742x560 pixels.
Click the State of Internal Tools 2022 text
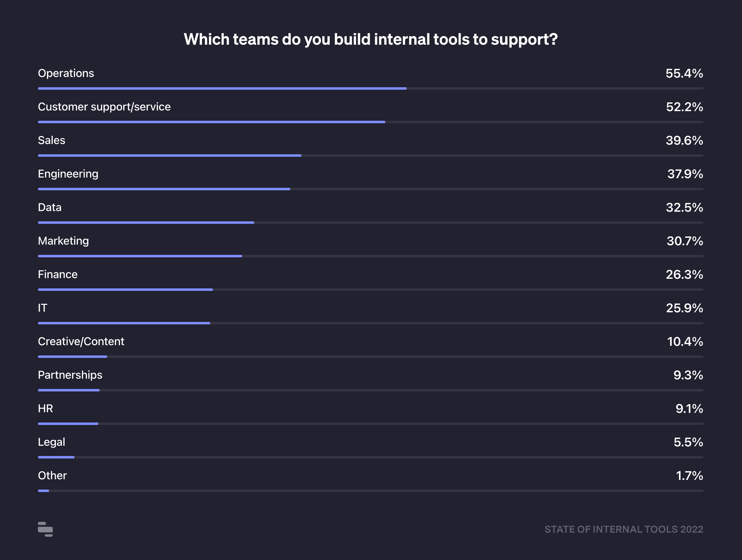[624, 529]
